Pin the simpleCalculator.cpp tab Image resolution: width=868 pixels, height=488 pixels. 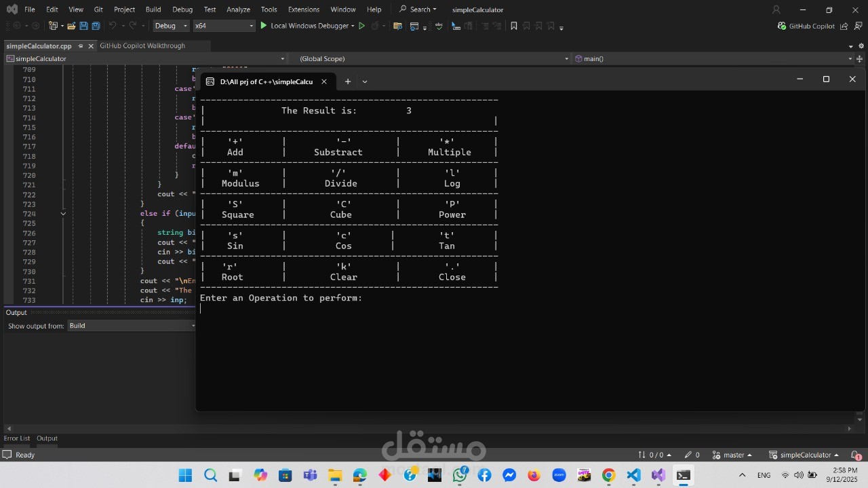80,46
